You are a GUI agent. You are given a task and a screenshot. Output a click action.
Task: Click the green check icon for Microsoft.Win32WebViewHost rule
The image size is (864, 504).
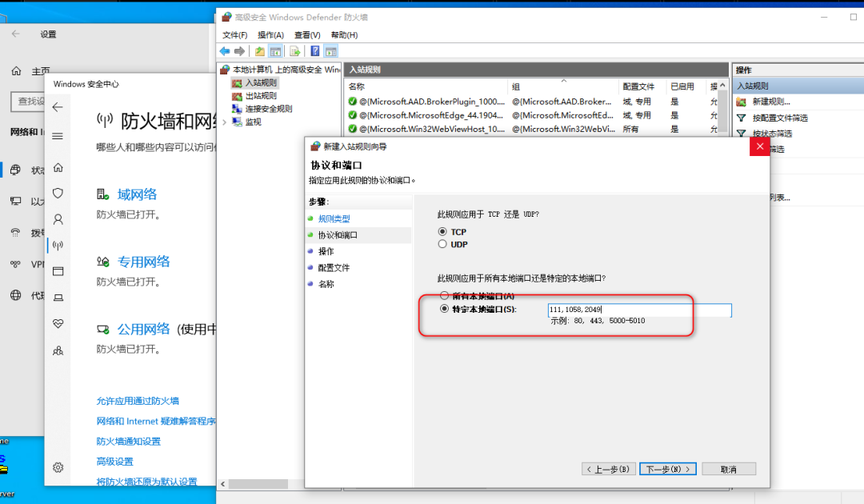point(353,129)
